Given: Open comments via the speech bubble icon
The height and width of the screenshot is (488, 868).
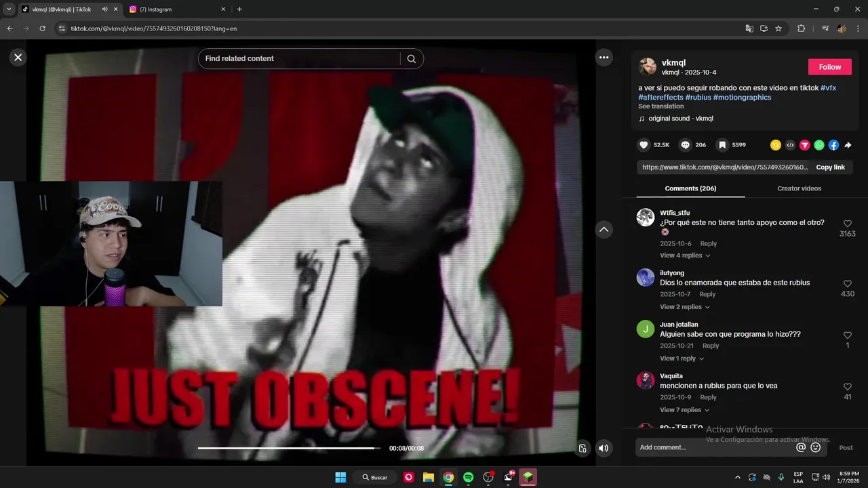Looking at the screenshot, I should tap(686, 145).
